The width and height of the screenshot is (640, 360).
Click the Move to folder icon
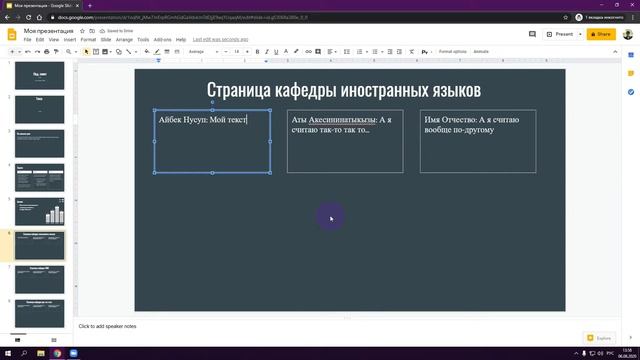(x=92, y=31)
